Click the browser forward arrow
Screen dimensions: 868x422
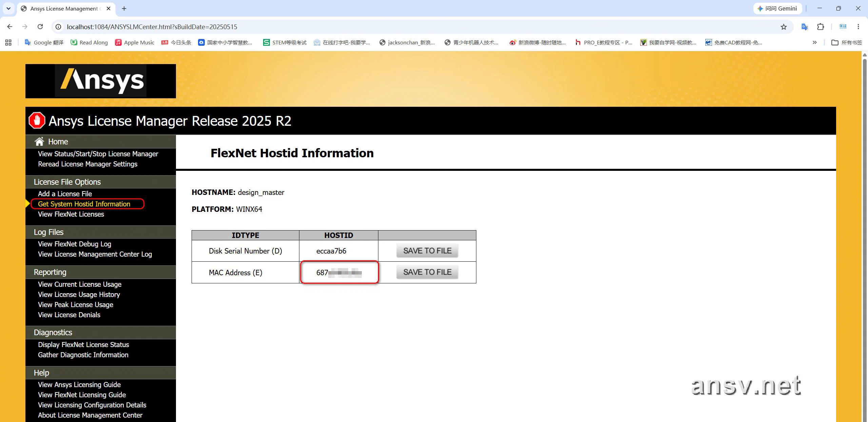click(x=25, y=27)
